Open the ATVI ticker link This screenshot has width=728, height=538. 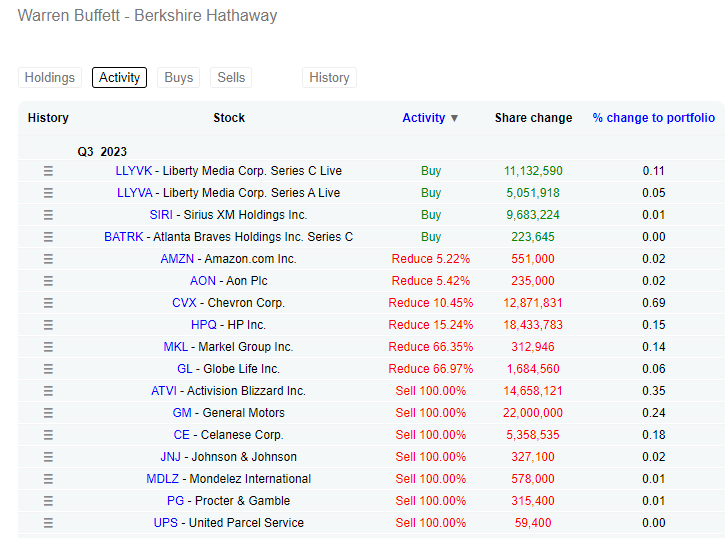click(164, 391)
